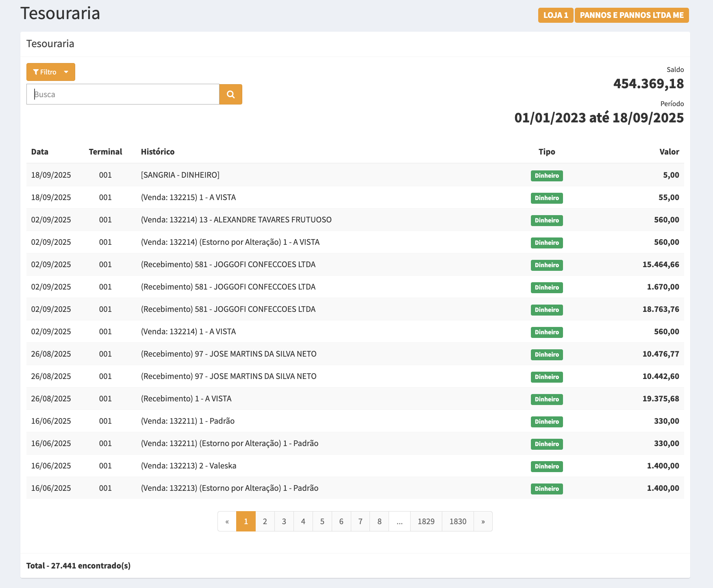Jump to page 1830

458,521
